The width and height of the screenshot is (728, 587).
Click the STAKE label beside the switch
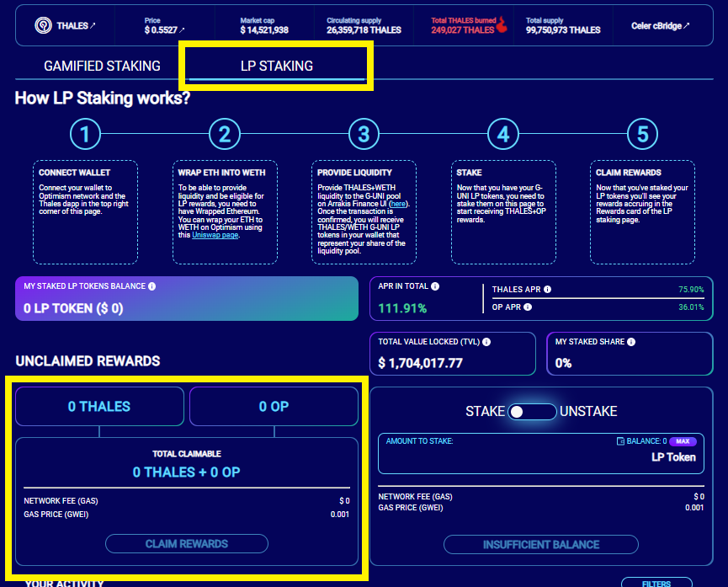coord(485,411)
